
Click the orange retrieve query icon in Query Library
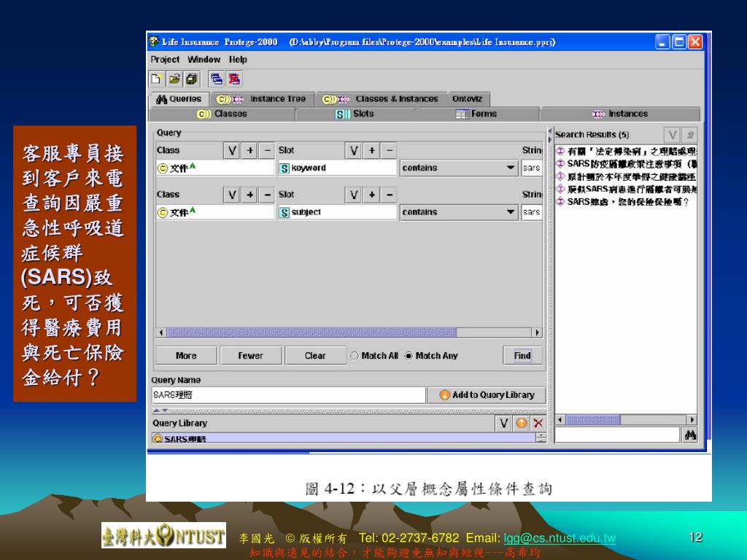click(521, 423)
